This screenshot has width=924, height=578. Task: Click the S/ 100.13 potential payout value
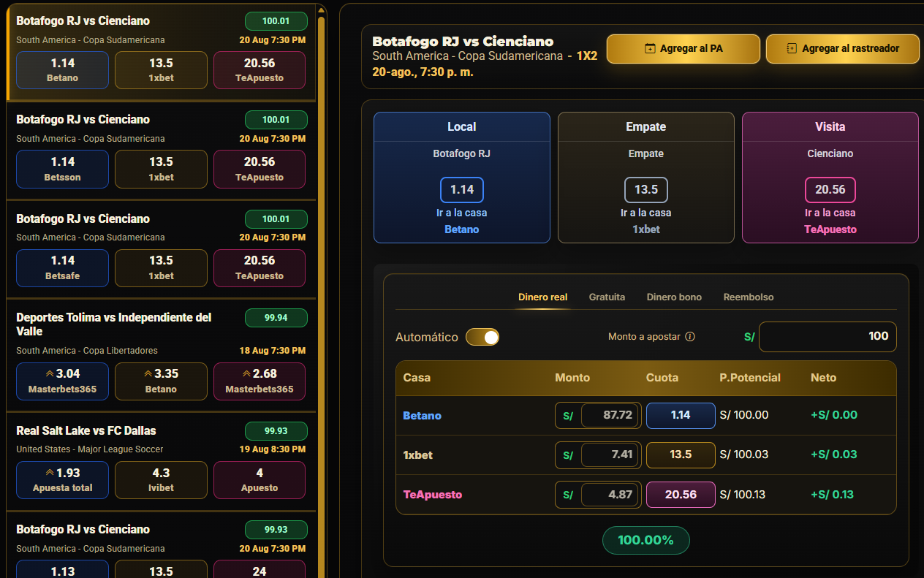tap(743, 494)
